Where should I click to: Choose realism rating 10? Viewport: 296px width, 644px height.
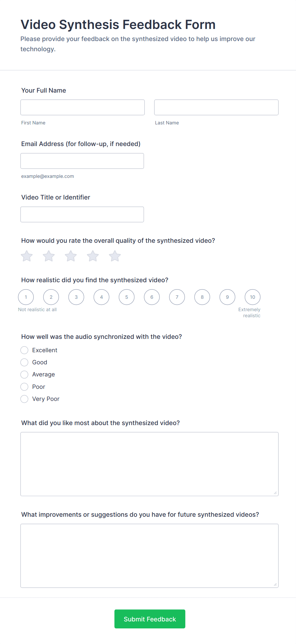252,297
